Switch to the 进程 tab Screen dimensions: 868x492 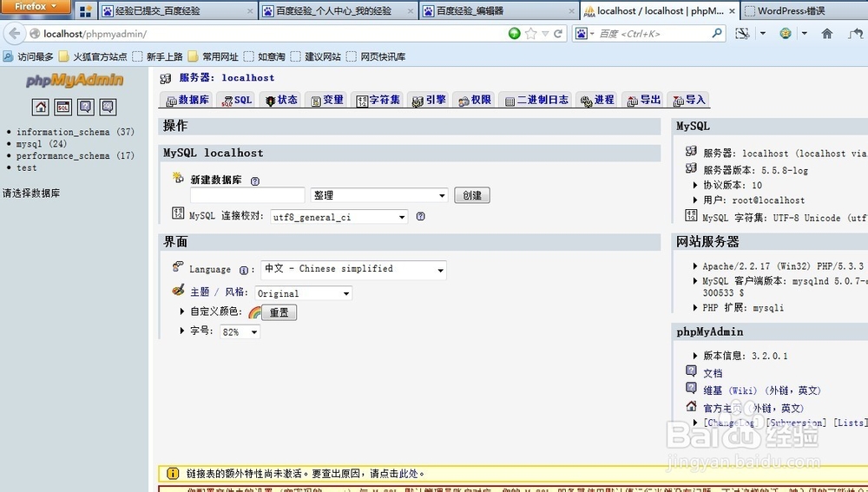click(597, 100)
